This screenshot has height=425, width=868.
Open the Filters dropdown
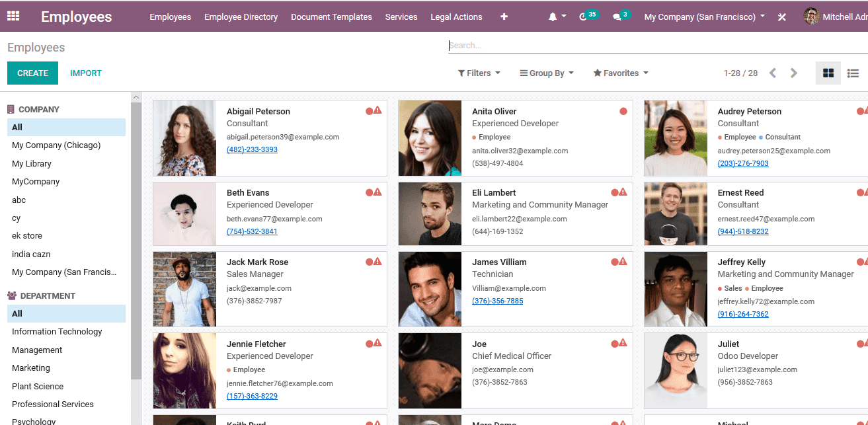[x=479, y=73]
